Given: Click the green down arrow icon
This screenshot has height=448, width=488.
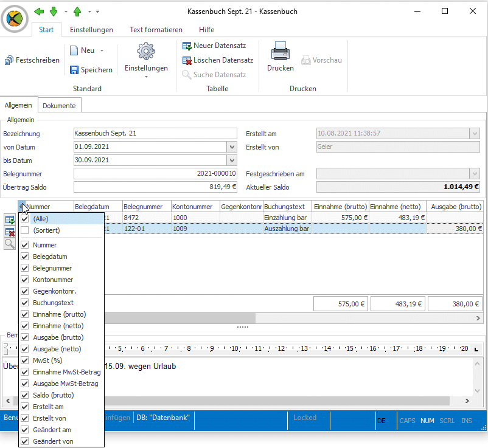Looking at the screenshot, I should click(x=54, y=12).
